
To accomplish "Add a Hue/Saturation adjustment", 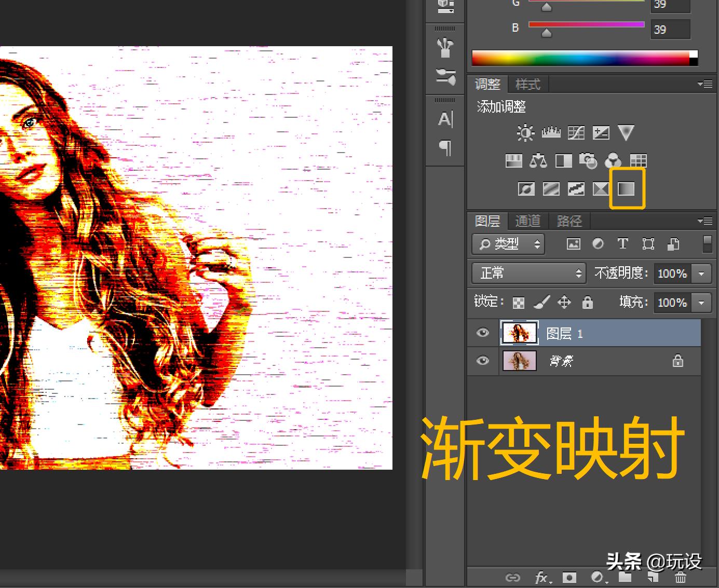I will click(x=513, y=161).
